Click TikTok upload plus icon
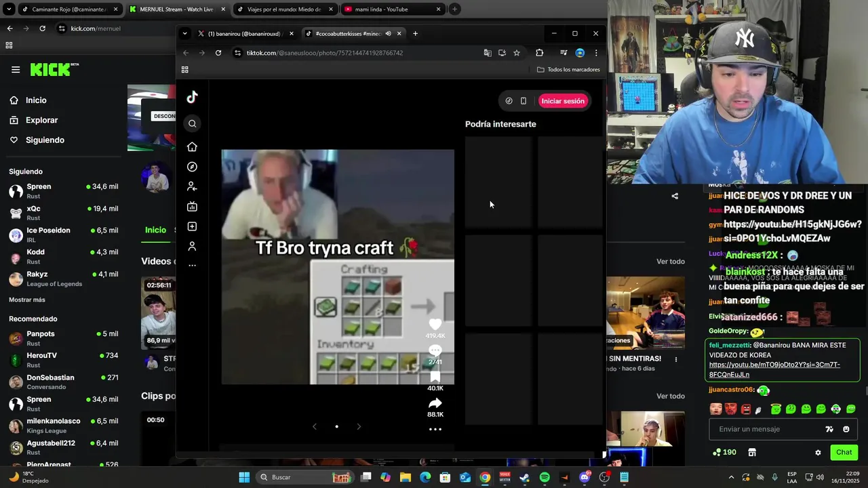This screenshot has width=868, height=488. coord(192,226)
